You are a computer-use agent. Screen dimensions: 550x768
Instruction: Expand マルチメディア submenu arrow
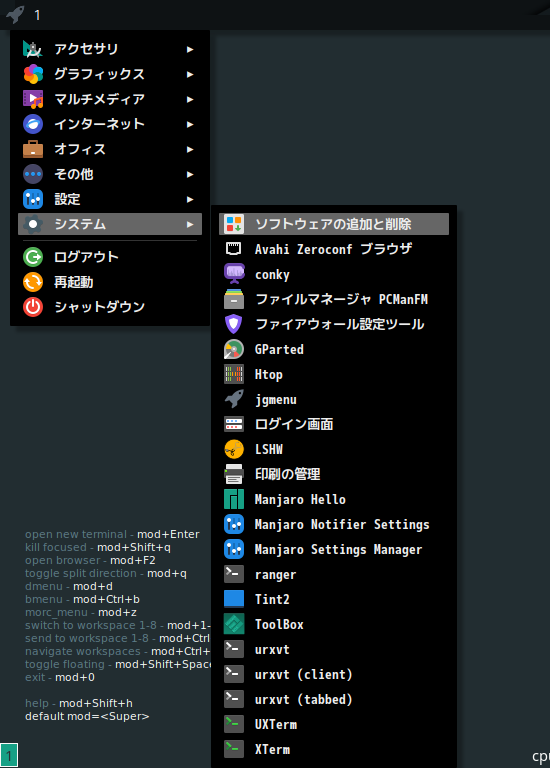(190, 99)
